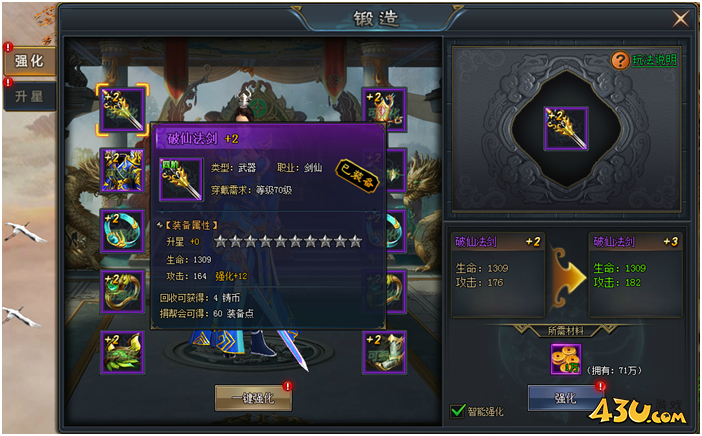The height and width of the screenshot is (436, 702).
Task: Click the blue 强化 button
Action: 565,398
